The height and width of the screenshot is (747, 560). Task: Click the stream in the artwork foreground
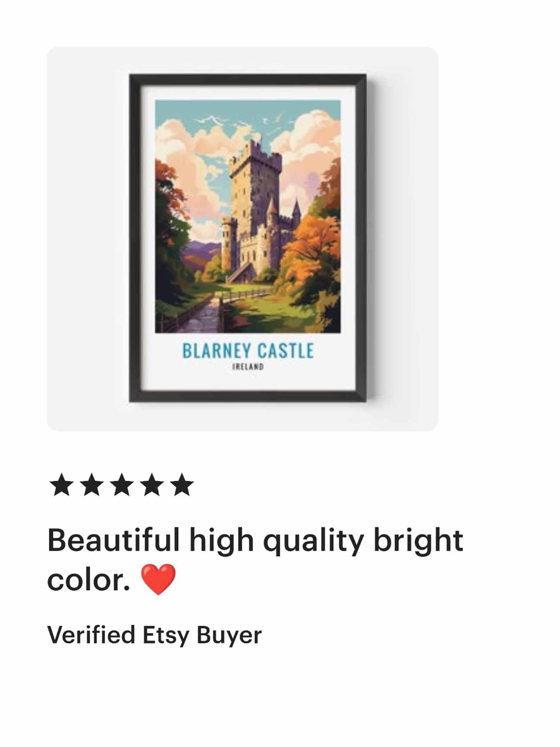pos(203,316)
